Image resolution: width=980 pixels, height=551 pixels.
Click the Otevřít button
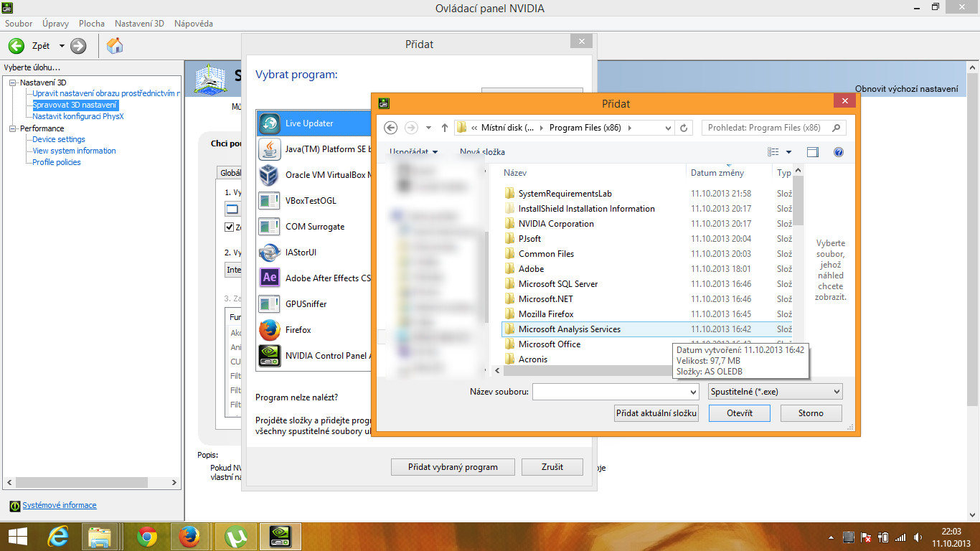coord(740,413)
